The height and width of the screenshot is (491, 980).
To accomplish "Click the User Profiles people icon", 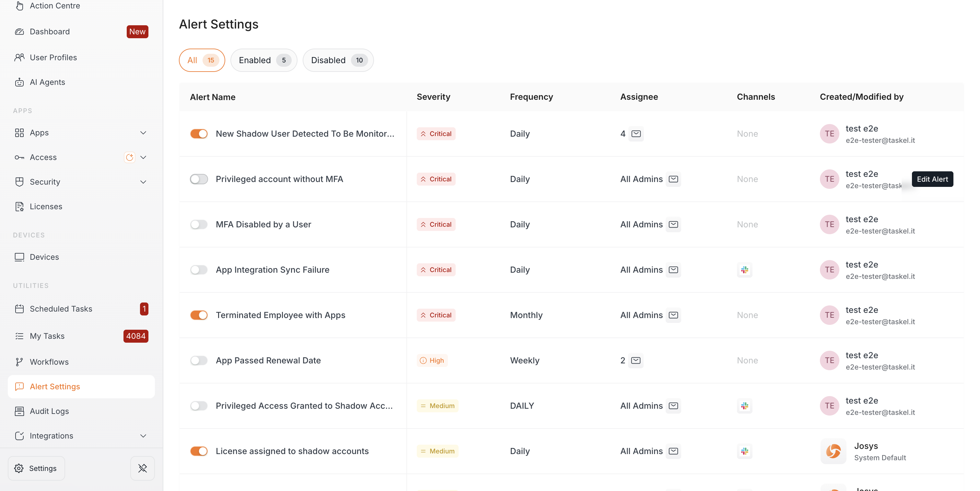I will point(19,57).
